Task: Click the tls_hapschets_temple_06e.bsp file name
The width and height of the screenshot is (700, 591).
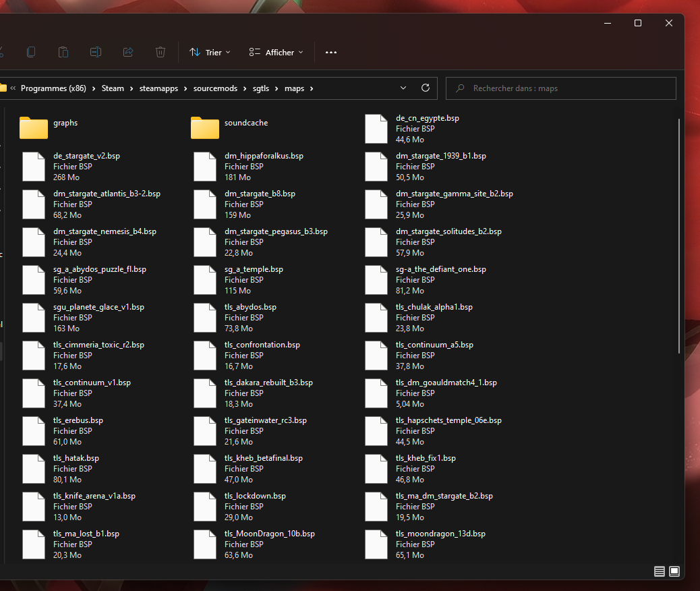Action: click(x=448, y=420)
